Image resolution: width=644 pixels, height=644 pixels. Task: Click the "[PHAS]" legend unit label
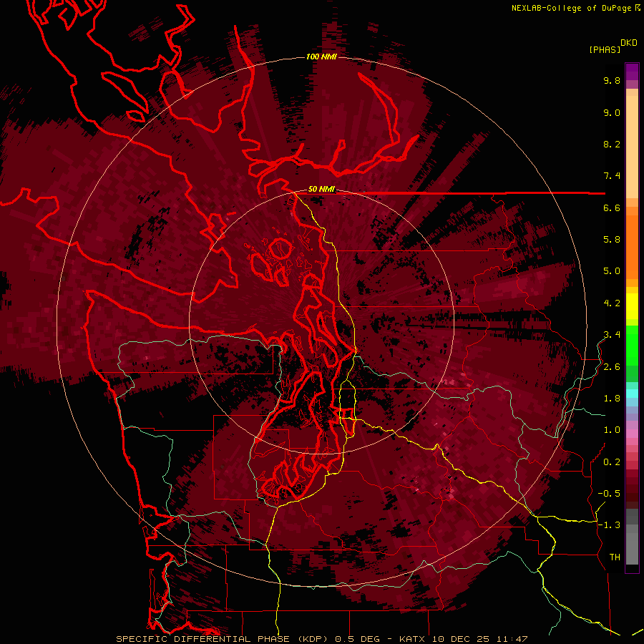(x=605, y=49)
